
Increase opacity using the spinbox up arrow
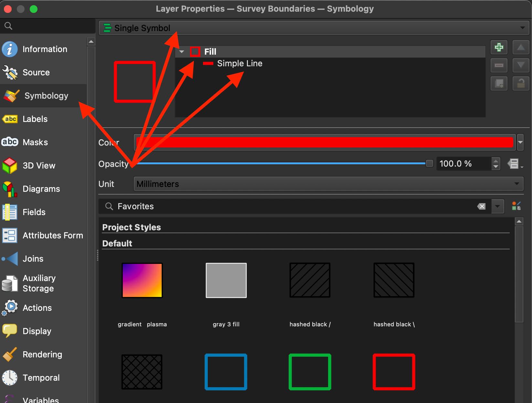(496, 160)
